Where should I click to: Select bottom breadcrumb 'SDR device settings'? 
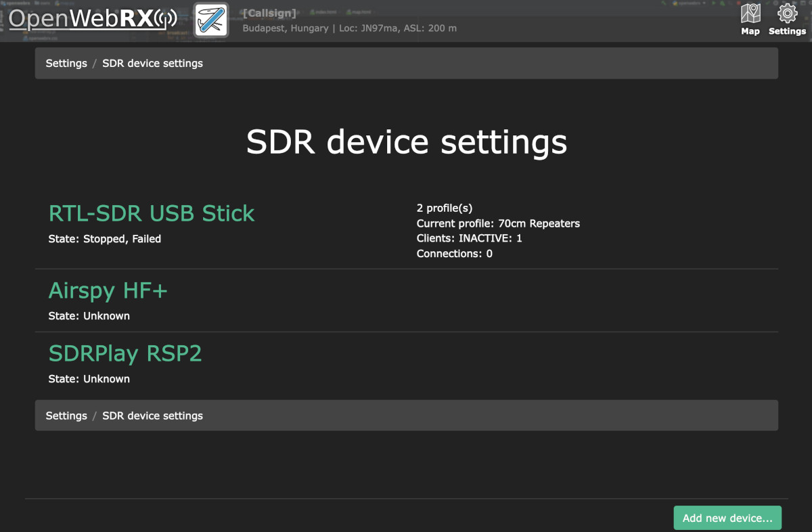tap(152, 416)
